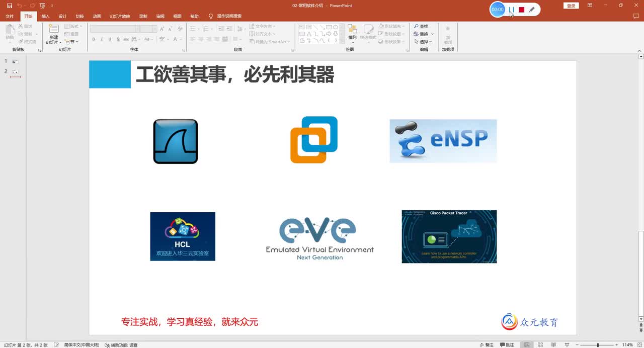Open the font color dropdown arrow
The height and width of the screenshot is (348, 644).
point(181,39)
